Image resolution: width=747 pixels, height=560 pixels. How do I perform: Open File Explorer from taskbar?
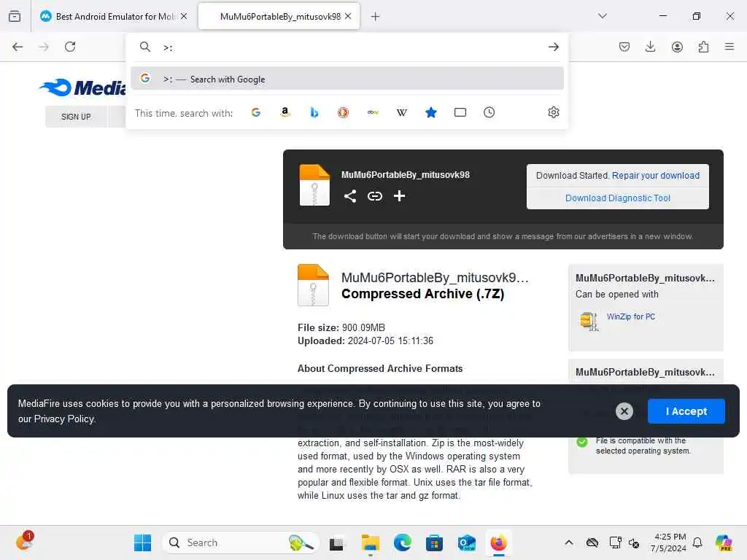(x=370, y=543)
